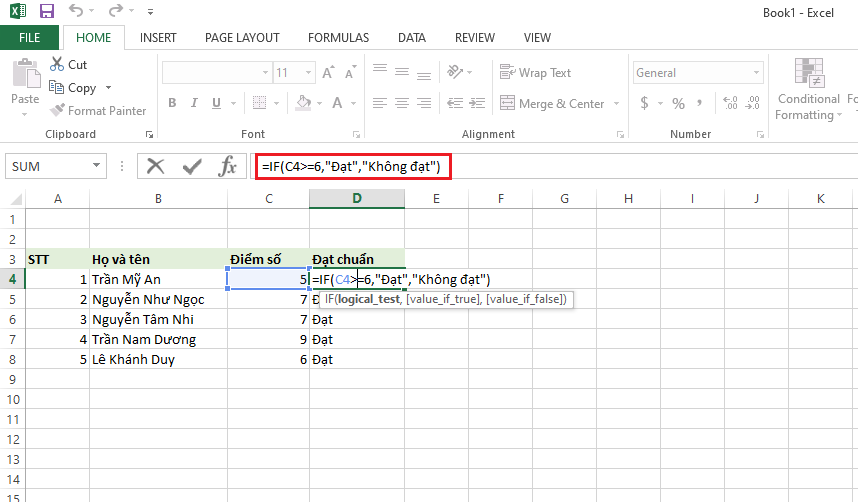858x502 pixels.
Task: Select cell containing Trần Nam Dương
Action: pos(158,339)
